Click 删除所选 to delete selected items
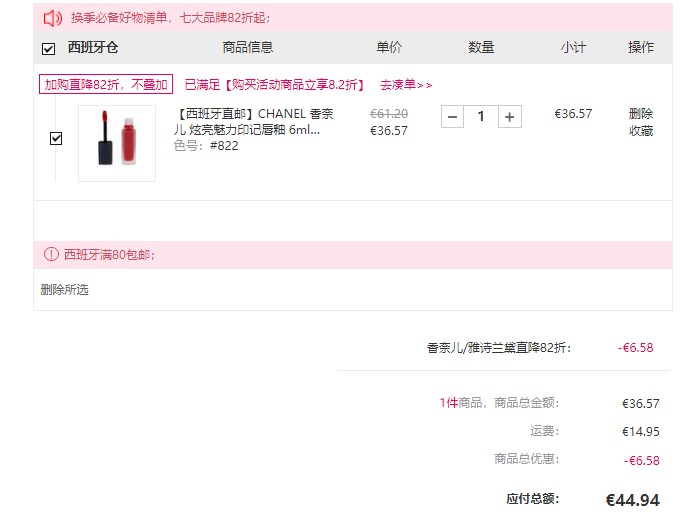The height and width of the screenshot is (514, 699). (65, 290)
